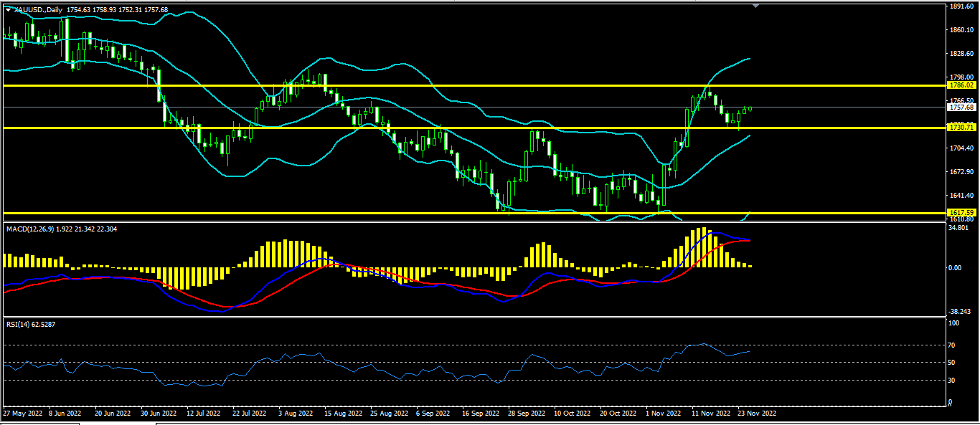Click the 1704.40 value on price axis
The height and width of the screenshot is (425, 980).
[961, 148]
